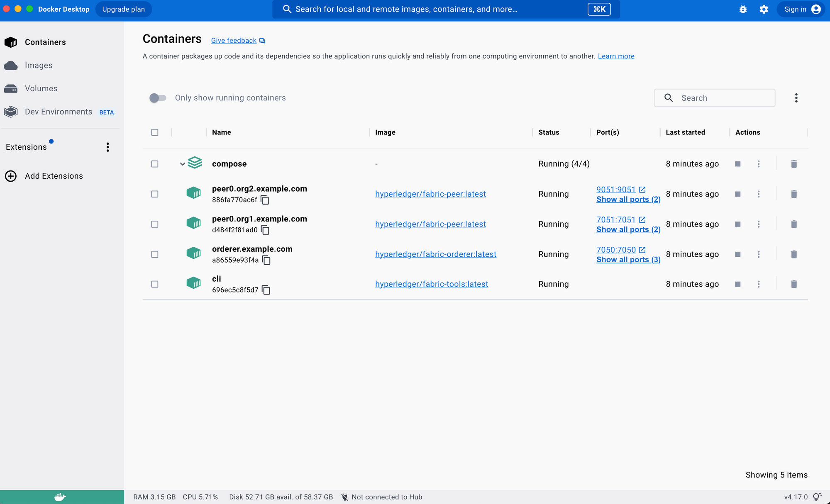Select the cli container checkbox
This screenshot has width=830, height=504.
tap(155, 284)
